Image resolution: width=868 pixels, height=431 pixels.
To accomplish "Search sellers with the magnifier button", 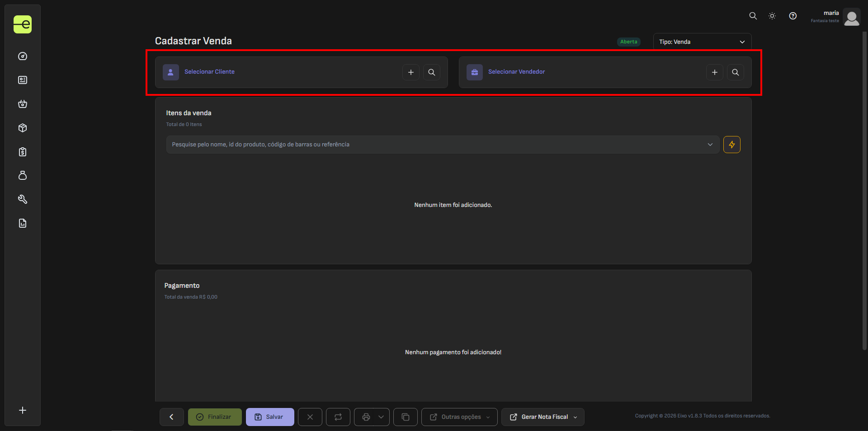I will tap(736, 72).
